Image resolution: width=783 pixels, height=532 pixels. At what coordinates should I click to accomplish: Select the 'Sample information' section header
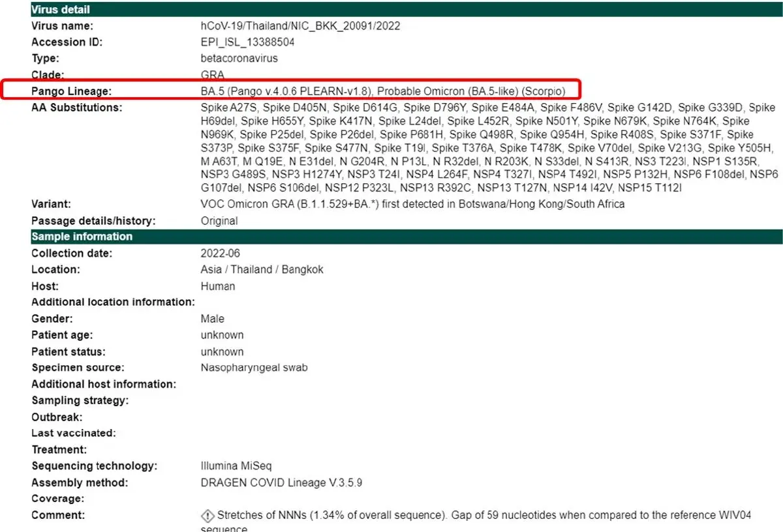coord(407,237)
